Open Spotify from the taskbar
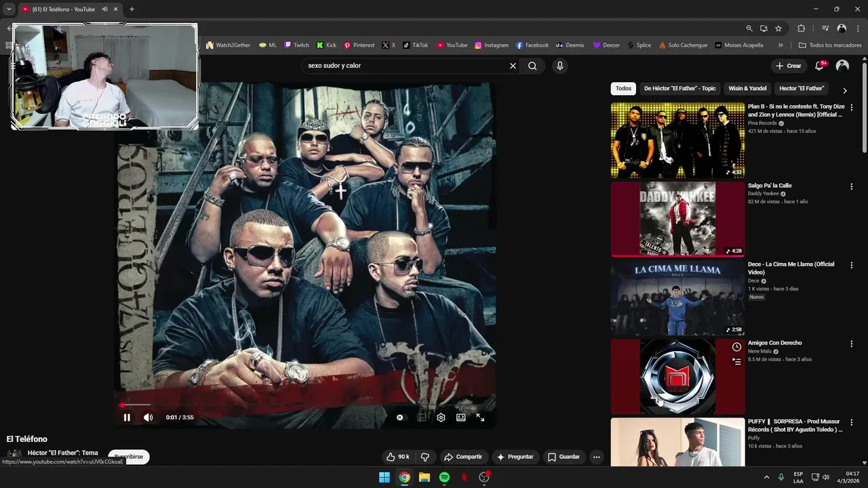The height and width of the screenshot is (488, 868). pos(444,477)
